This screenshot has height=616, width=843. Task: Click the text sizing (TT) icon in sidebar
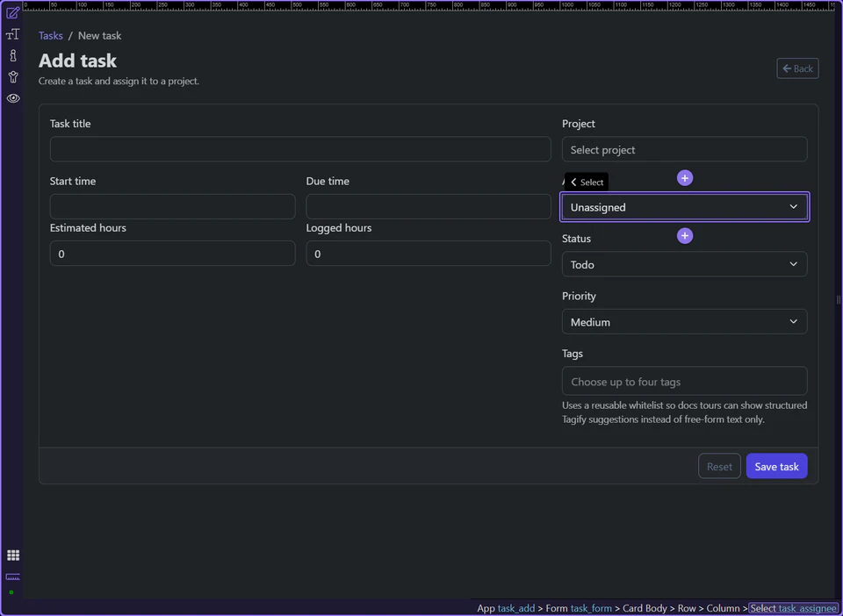pos(12,33)
